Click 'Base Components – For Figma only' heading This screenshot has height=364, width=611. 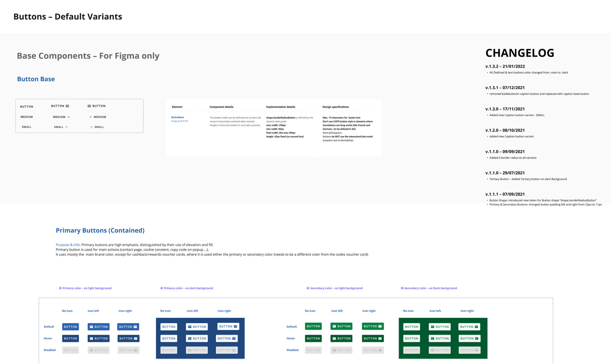pos(88,56)
